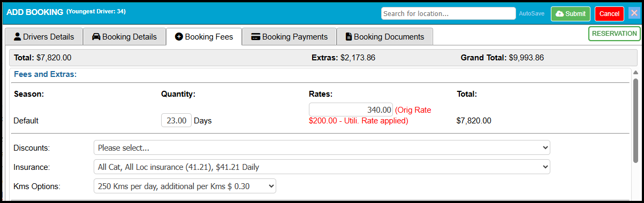The height and width of the screenshot is (203, 644).
Task: Click the green RESERVATION button
Action: pos(615,33)
